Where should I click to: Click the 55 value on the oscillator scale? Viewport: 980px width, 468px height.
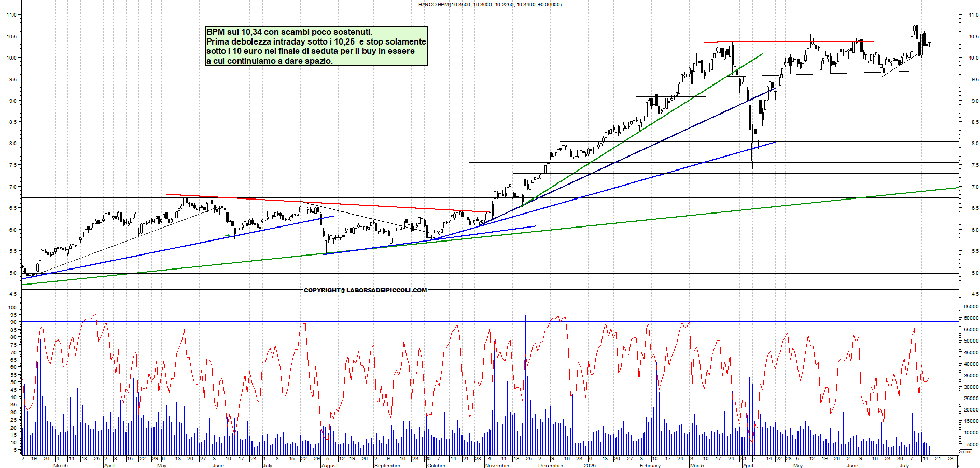(x=14, y=375)
